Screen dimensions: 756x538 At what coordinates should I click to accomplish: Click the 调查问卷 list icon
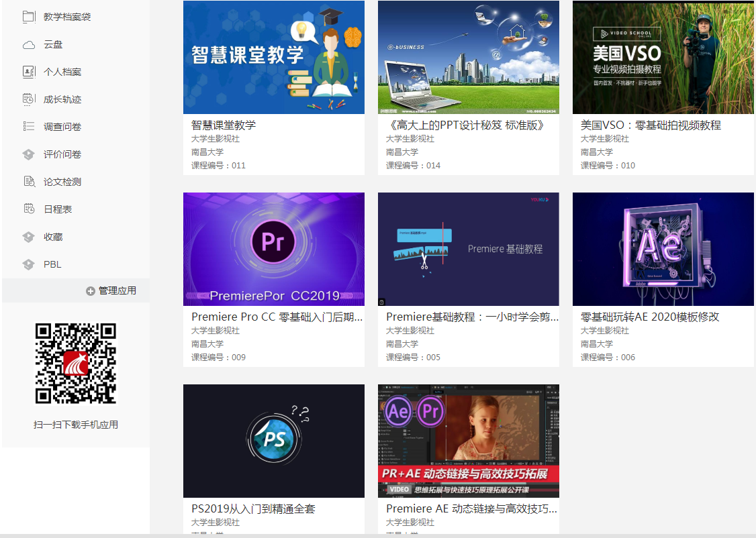point(29,127)
